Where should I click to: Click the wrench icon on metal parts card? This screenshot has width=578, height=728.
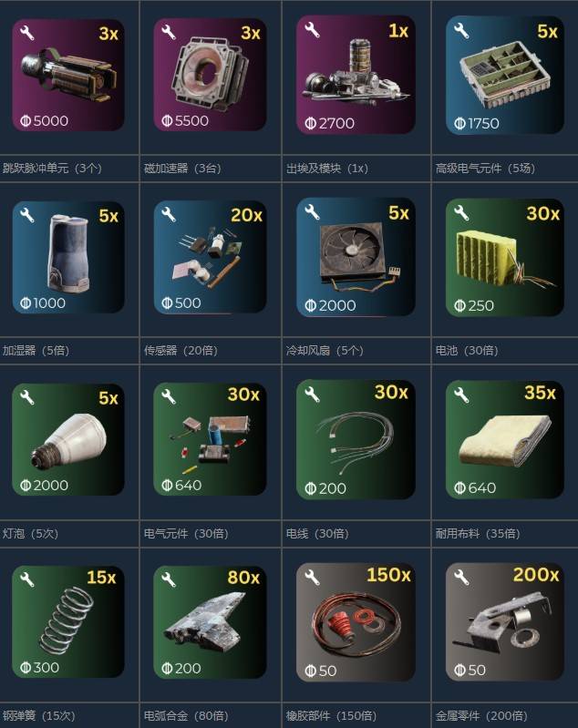(461, 577)
